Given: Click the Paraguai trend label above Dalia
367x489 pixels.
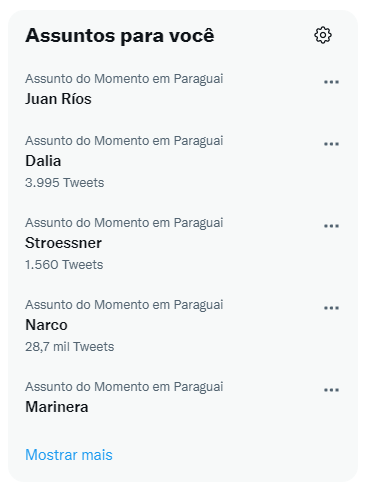Looking at the screenshot, I should pyautogui.click(x=124, y=141).
